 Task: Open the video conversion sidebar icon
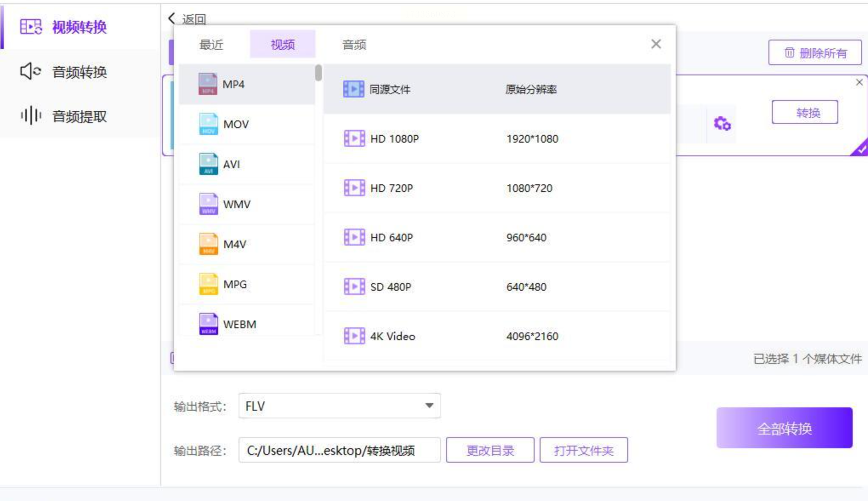pyautogui.click(x=31, y=27)
